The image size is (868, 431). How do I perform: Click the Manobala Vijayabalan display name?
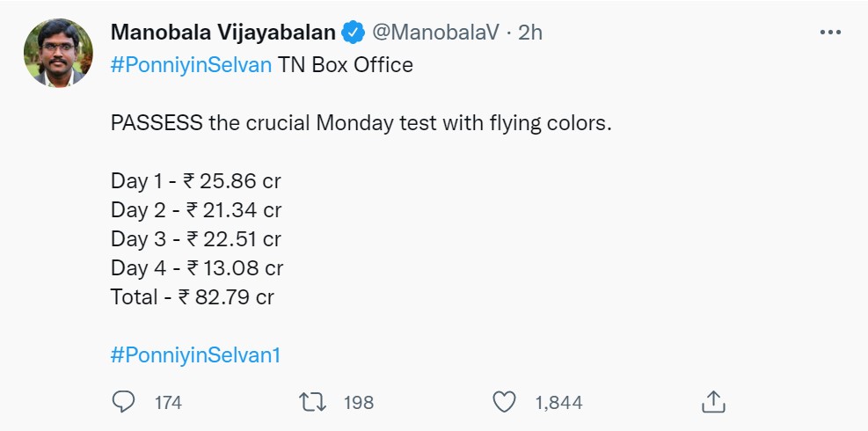[223, 33]
